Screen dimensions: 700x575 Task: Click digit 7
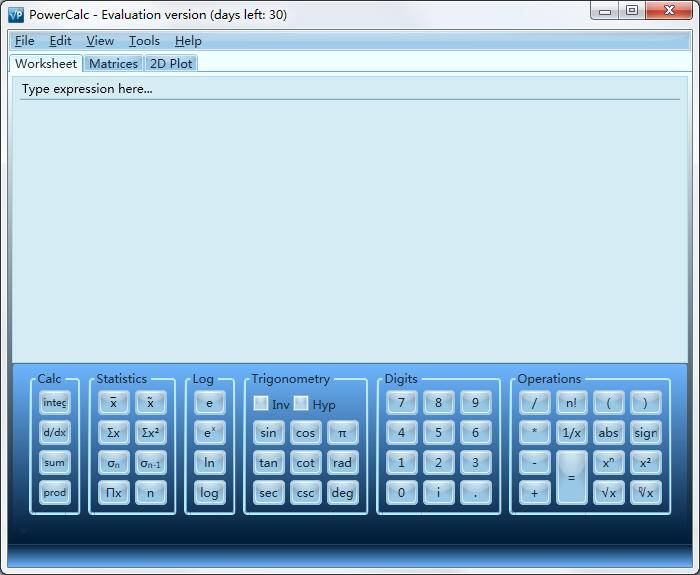coord(401,403)
